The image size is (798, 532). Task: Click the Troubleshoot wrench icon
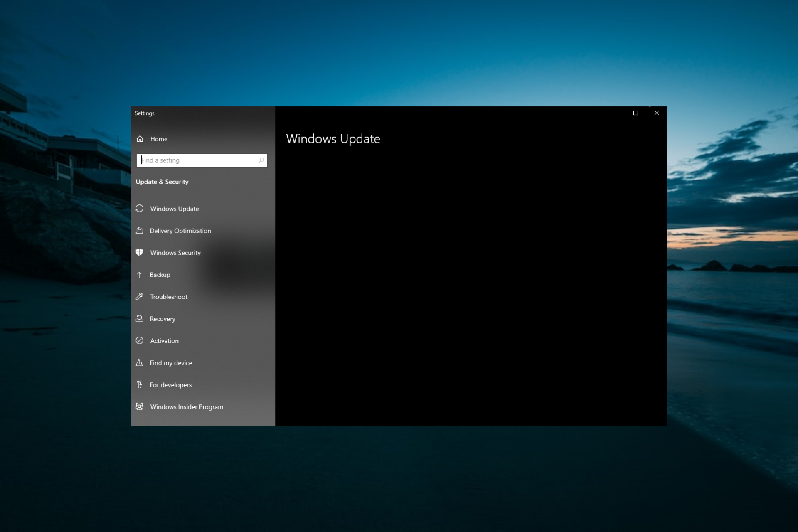[140, 296]
